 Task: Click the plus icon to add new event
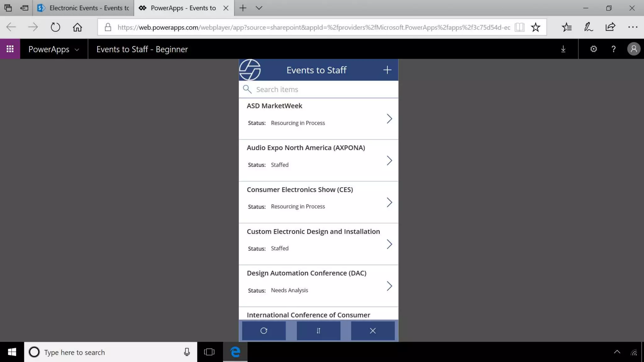click(x=387, y=70)
